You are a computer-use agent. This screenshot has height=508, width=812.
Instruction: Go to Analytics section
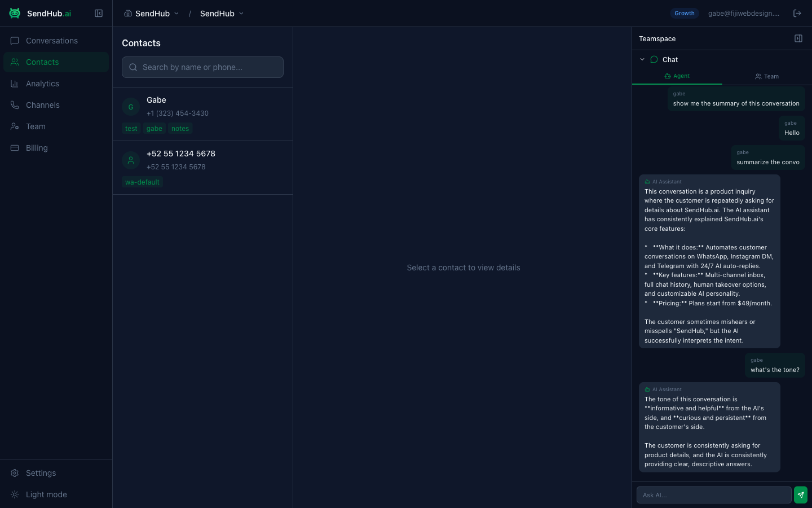click(56, 84)
